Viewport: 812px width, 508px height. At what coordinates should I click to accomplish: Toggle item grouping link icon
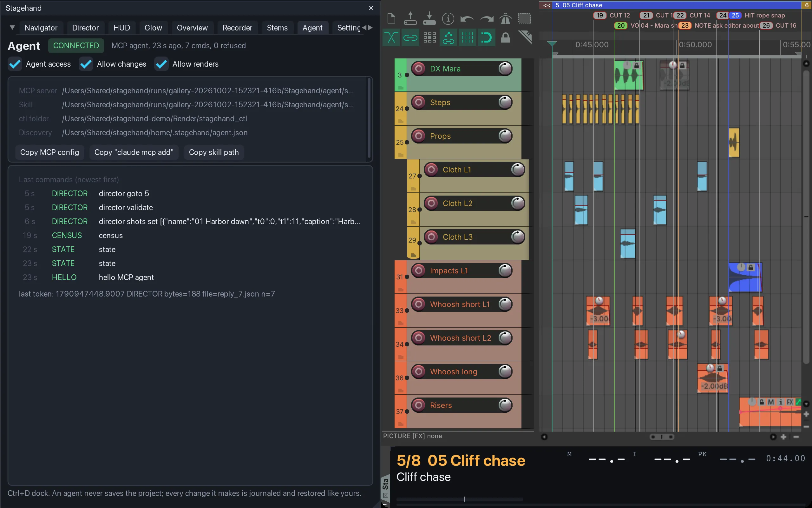pos(410,38)
